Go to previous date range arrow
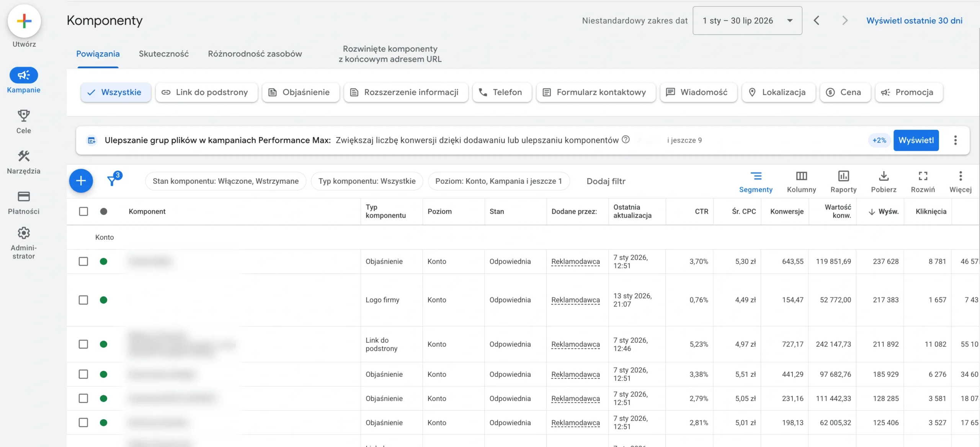Image resolution: width=980 pixels, height=447 pixels. pyautogui.click(x=816, y=21)
